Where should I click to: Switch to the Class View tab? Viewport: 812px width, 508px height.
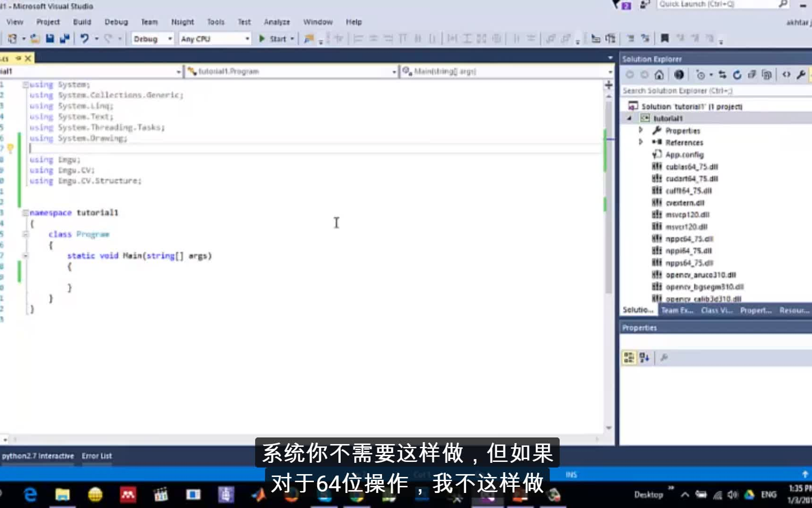(x=717, y=310)
